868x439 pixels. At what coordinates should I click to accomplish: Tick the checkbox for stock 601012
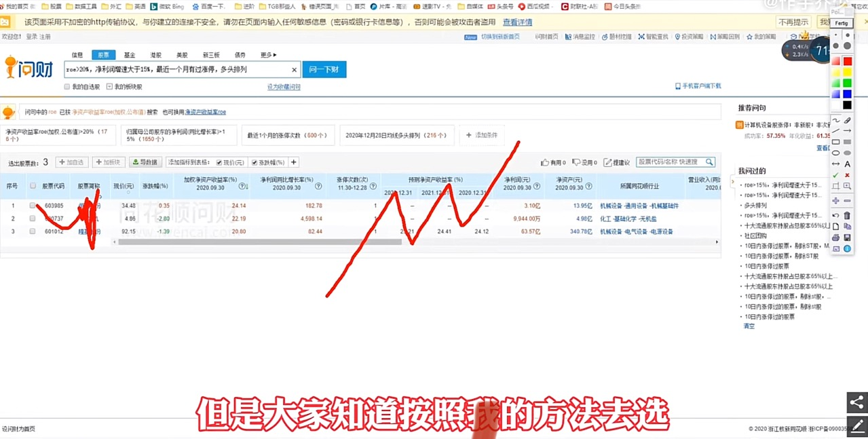point(33,231)
